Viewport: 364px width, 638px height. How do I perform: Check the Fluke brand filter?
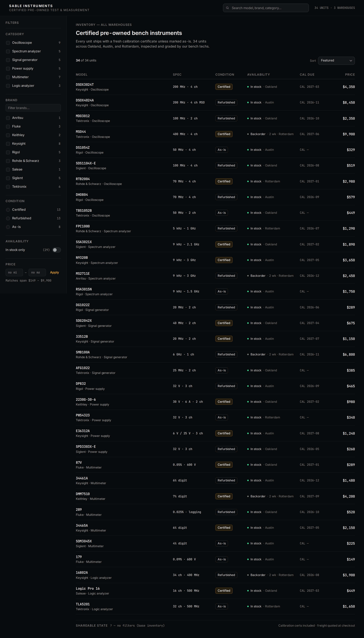(x=8, y=127)
